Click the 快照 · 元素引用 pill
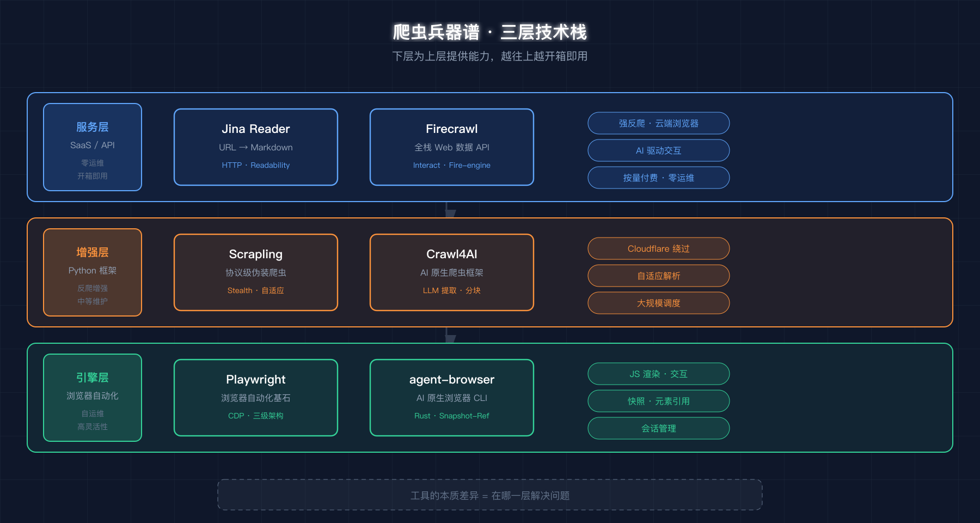Image resolution: width=980 pixels, height=523 pixels. (659, 401)
